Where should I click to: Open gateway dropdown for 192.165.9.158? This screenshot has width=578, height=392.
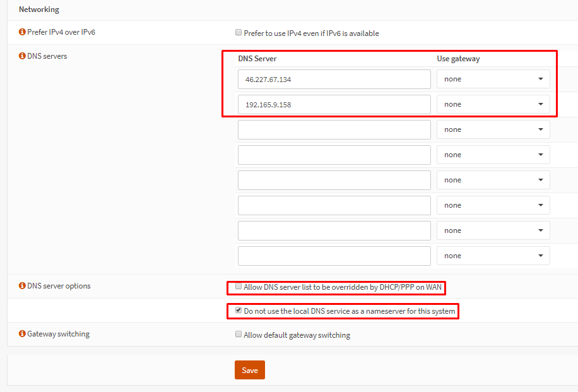point(493,104)
